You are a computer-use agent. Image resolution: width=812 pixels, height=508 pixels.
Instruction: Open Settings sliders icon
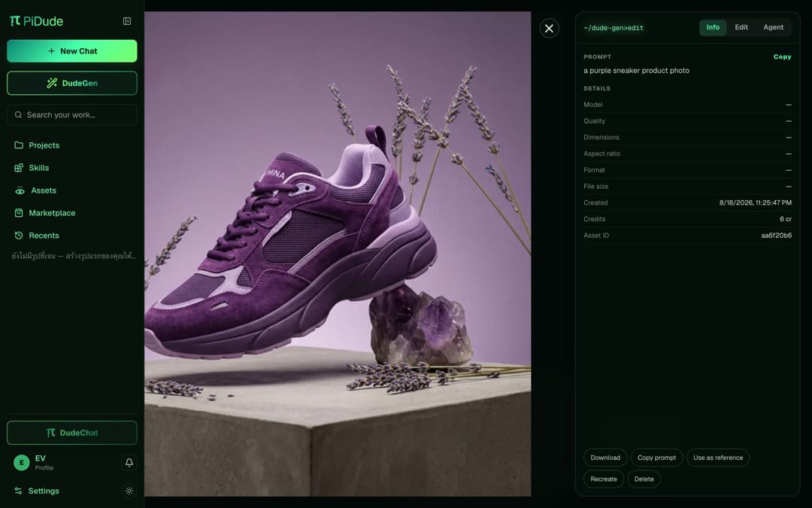18,491
